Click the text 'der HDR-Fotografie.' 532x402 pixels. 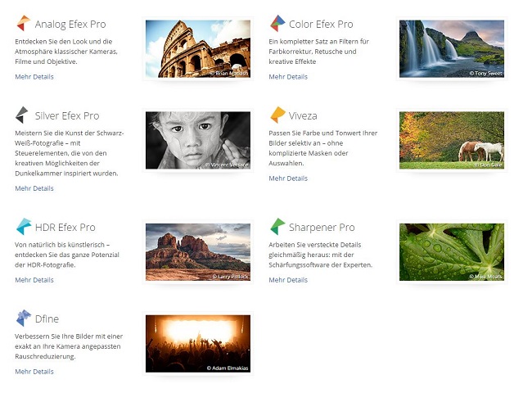[x=45, y=265]
